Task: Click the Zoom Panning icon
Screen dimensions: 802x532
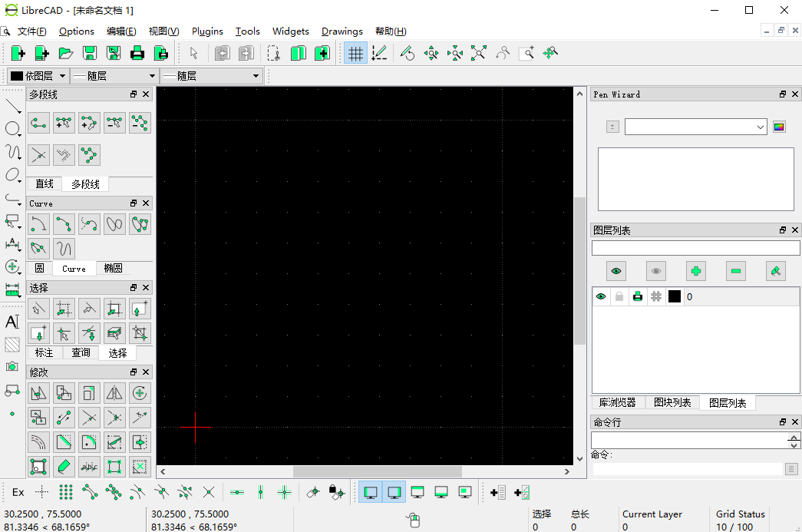Action: tap(550, 53)
